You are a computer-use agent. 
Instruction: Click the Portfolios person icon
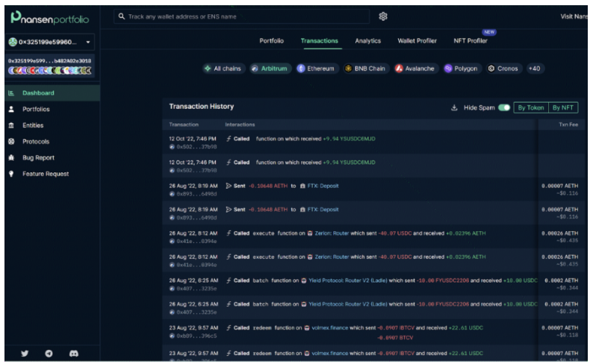[x=11, y=109]
